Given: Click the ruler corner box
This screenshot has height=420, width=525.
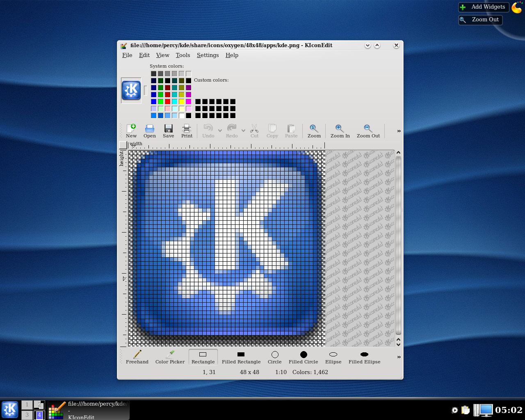Looking at the screenshot, I should (x=123, y=145).
